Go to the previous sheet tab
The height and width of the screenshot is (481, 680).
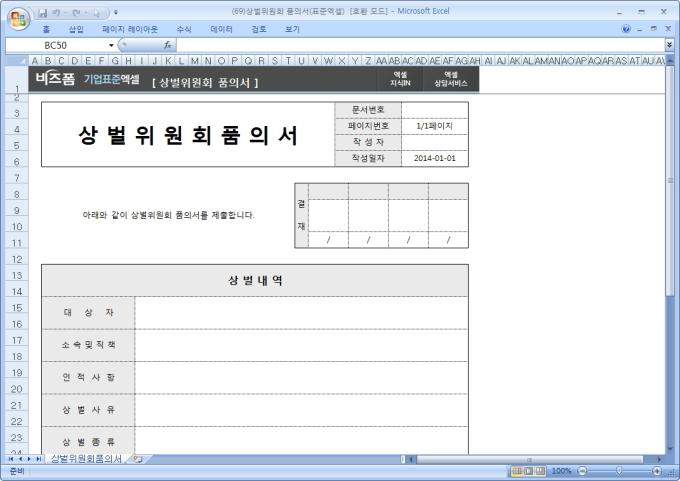click(x=20, y=459)
